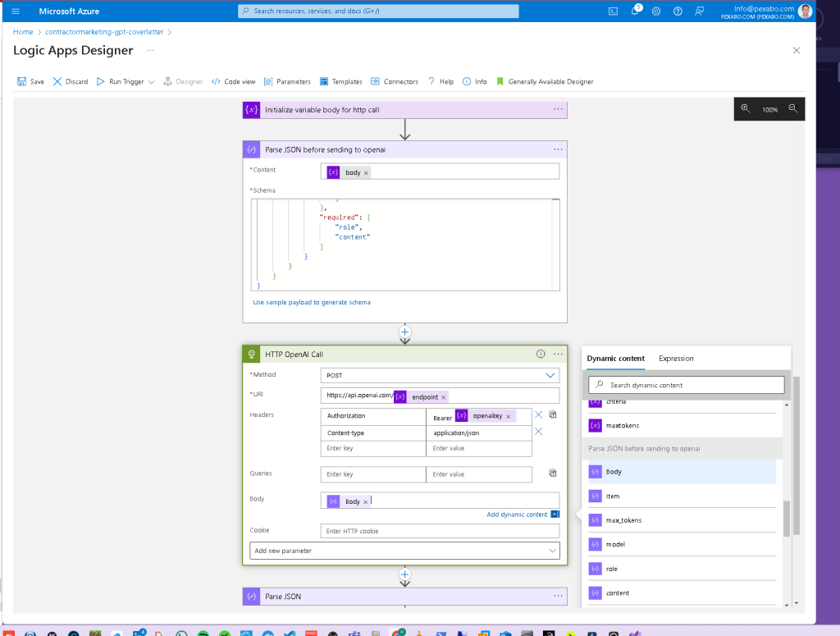The height and width of the screenshot is (636, 840).
Task: Select role in dynamic content list
Action: coord(682,569)
